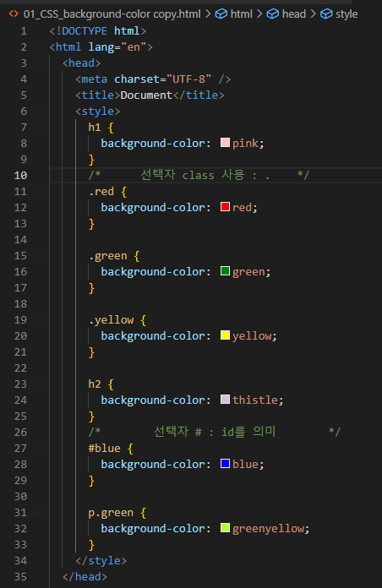Click the closing '</style>' tag
Viewport: 382px width, 588px height.
[101, 560]
